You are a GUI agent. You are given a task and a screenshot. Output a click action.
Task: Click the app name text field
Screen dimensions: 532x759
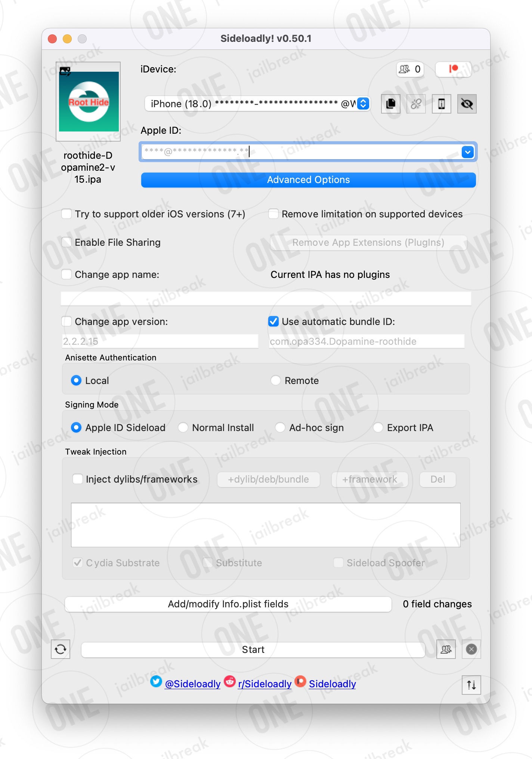tap(266, 299)
